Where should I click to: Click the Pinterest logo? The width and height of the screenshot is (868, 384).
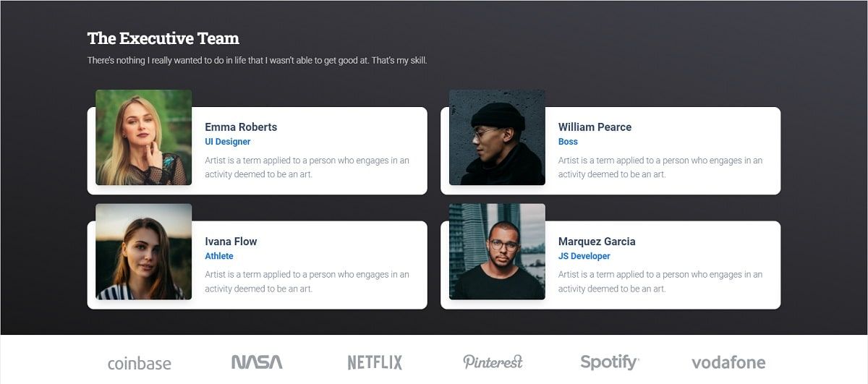click(x=493, y=362)
